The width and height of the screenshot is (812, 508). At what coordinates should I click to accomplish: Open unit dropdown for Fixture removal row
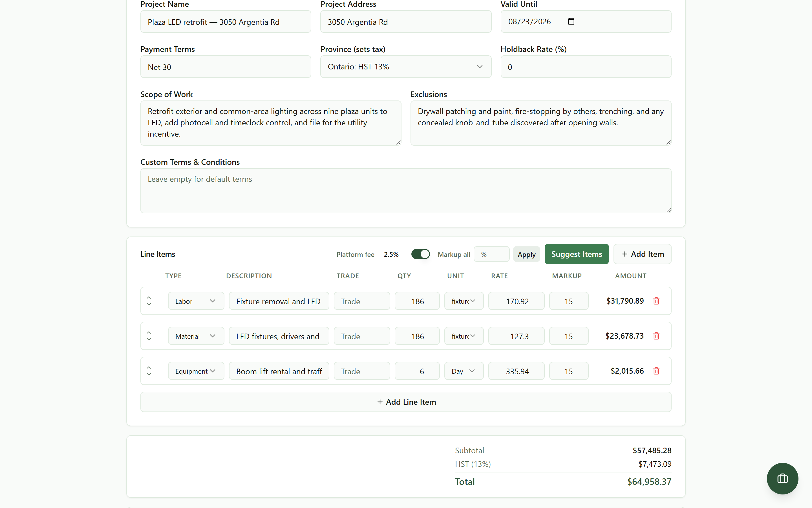click(x=464, y=301)
